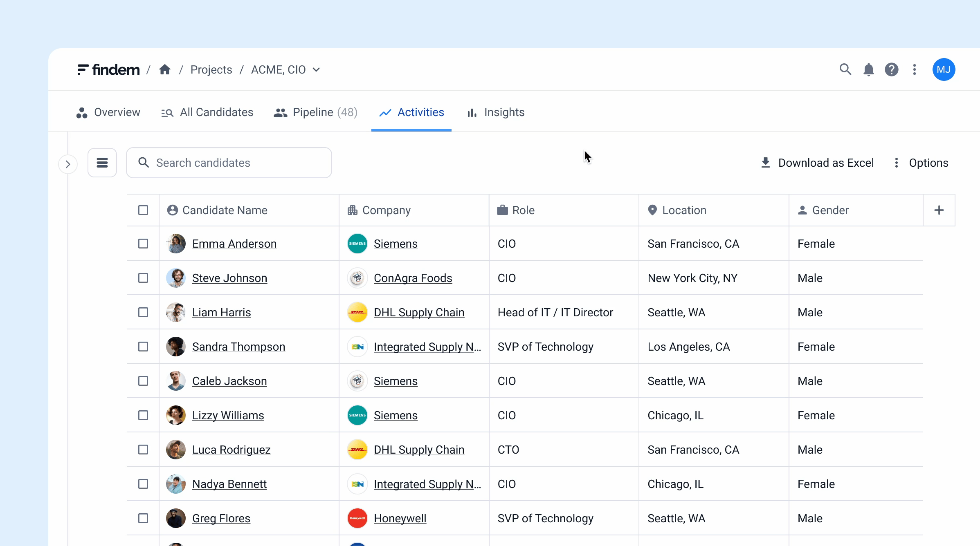The width and height of the screenshot is (980, 546).
Task: Open the search icon in top bar
Action: tap(845, 69)
